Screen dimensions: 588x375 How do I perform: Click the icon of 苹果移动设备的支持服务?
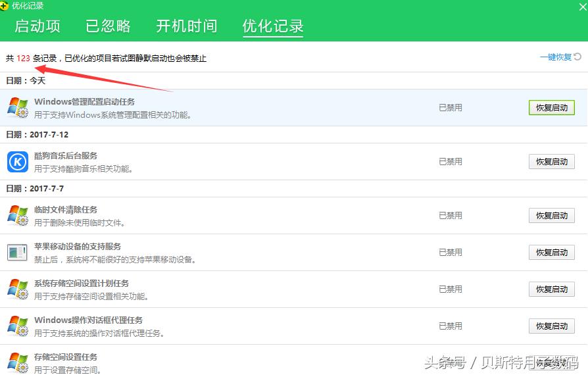(17, 253)
